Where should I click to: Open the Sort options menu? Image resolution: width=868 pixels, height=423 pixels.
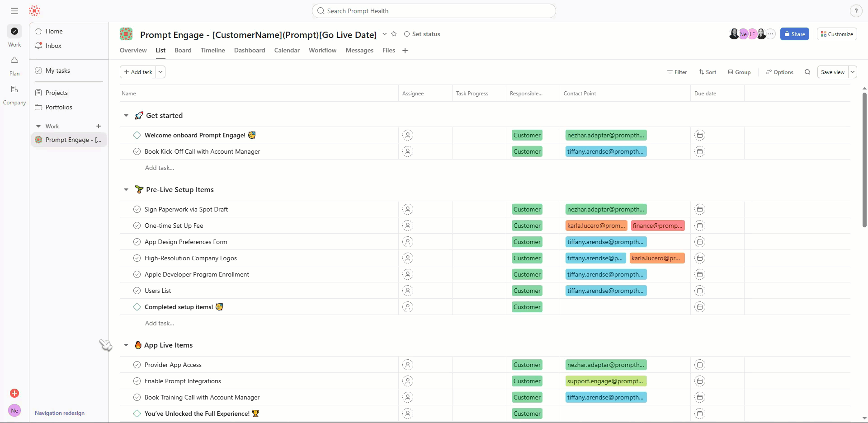708,72
